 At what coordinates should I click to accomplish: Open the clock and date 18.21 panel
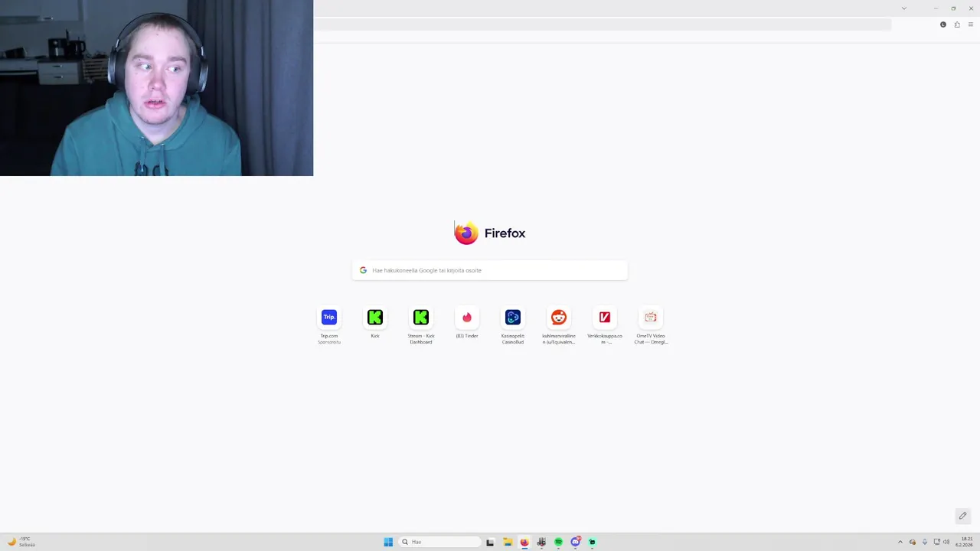tap(964, 542)
